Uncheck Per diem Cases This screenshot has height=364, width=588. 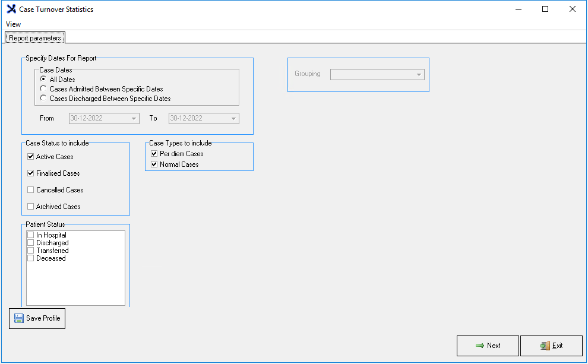pyautogui.click(x=154, y=154)
